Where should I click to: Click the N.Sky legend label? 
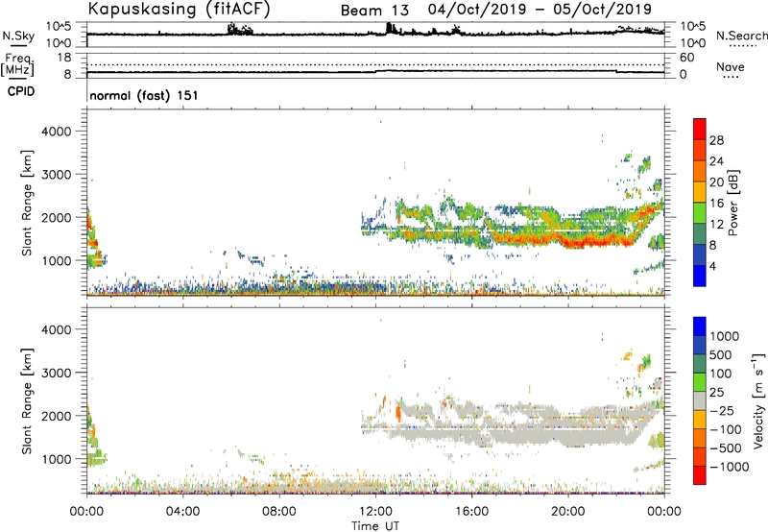coord(18,36)
